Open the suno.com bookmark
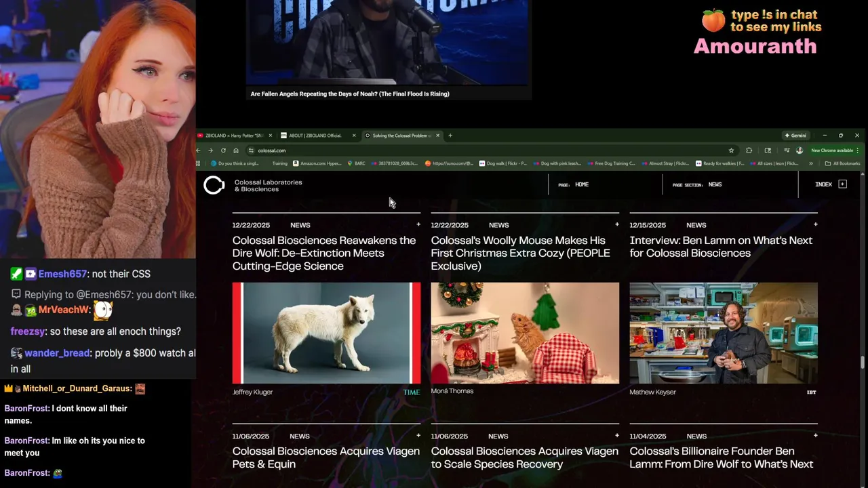This screenshot has width=868, height=488. (x=450, y=163)
